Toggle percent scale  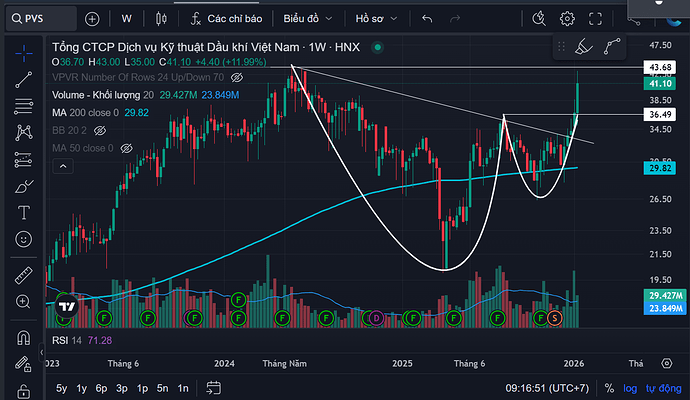(609, 388)
